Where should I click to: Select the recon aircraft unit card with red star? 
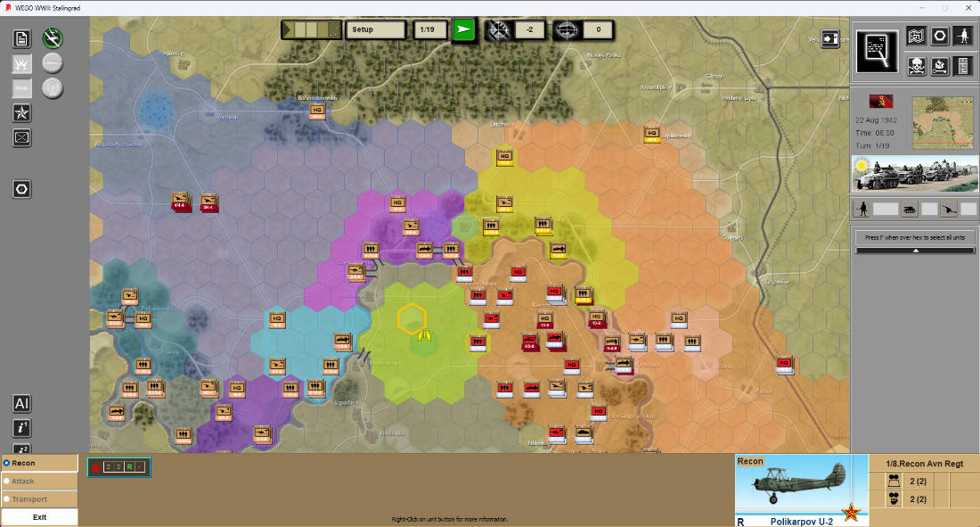[118, 467]
